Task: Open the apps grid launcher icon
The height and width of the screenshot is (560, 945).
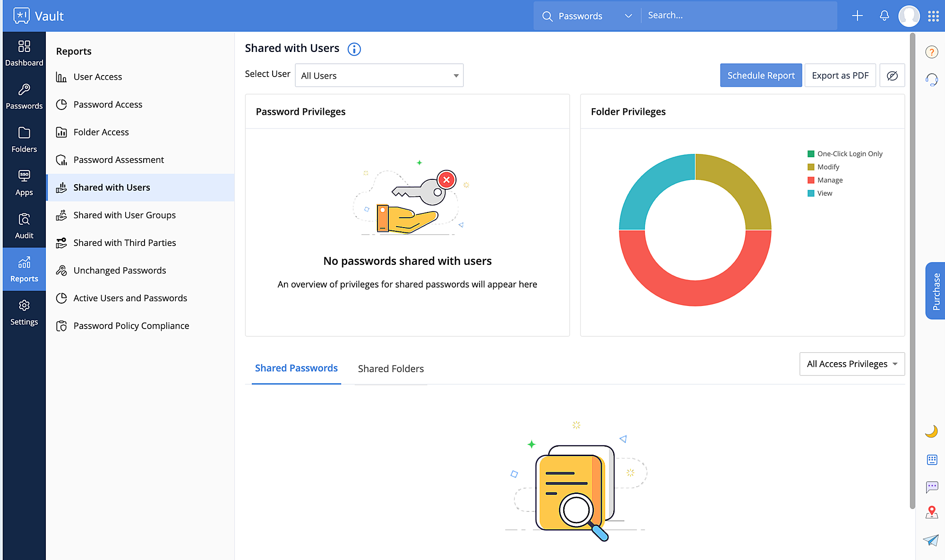Action: 933,16
